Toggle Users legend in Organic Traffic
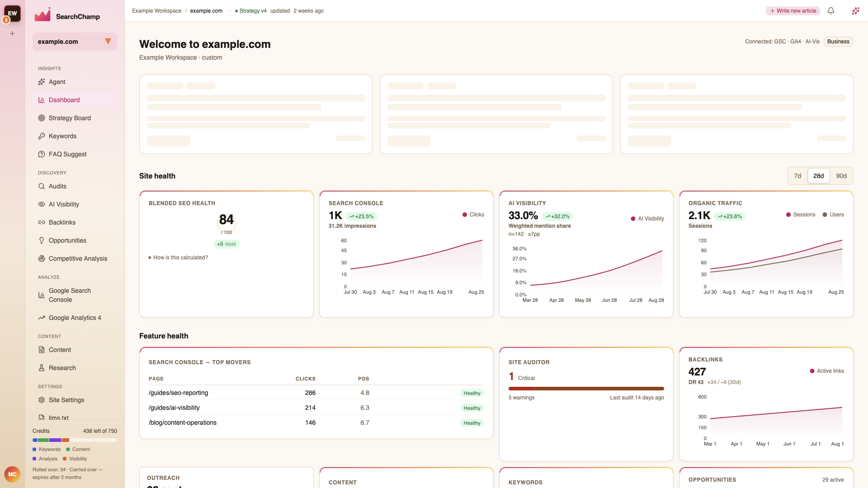 point(833,215)
